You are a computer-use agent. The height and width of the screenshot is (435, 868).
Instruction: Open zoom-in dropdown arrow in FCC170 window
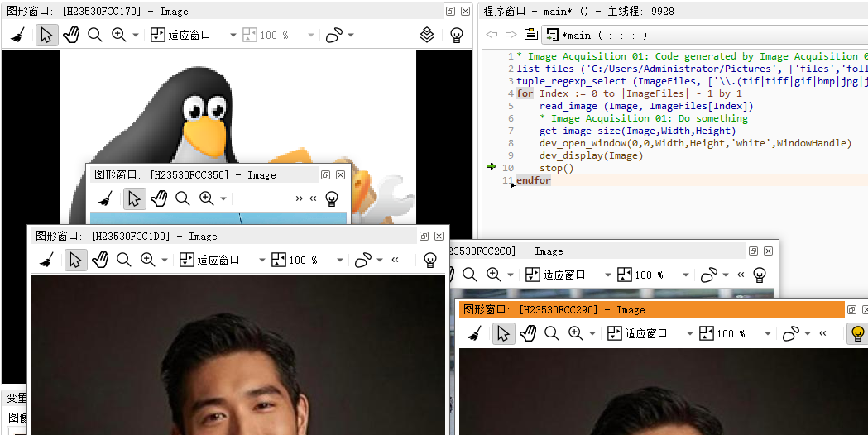pyautogui.click(x=136, y=36)
